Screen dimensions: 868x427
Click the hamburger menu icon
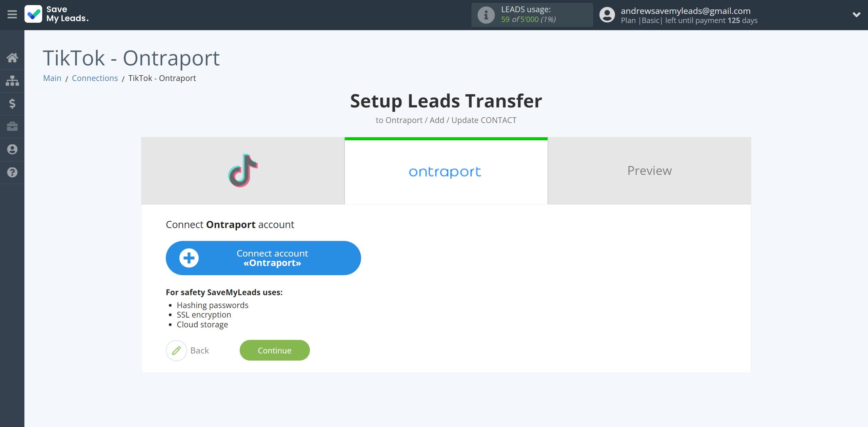coord(12,14)
